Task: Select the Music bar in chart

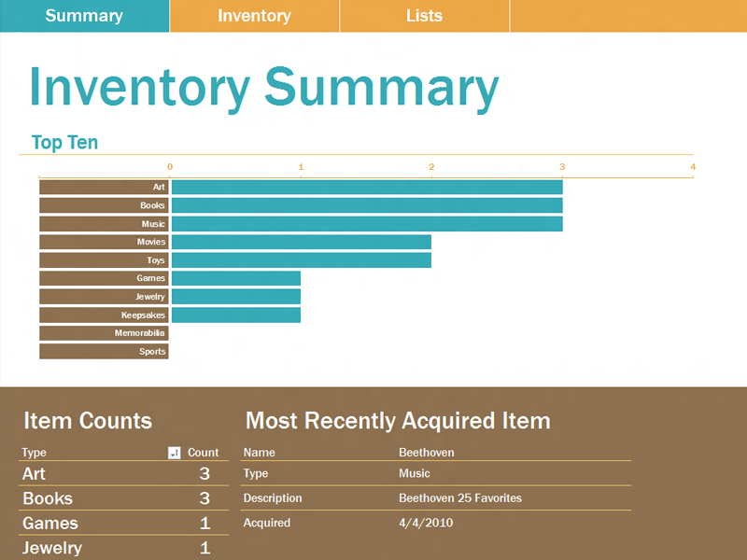Action: [x=367, y=224]
